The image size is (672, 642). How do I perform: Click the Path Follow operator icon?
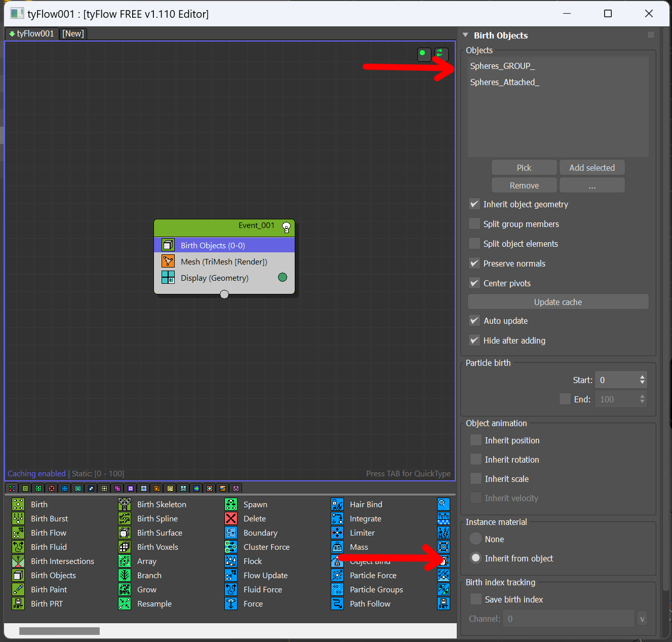click(337, 603)
